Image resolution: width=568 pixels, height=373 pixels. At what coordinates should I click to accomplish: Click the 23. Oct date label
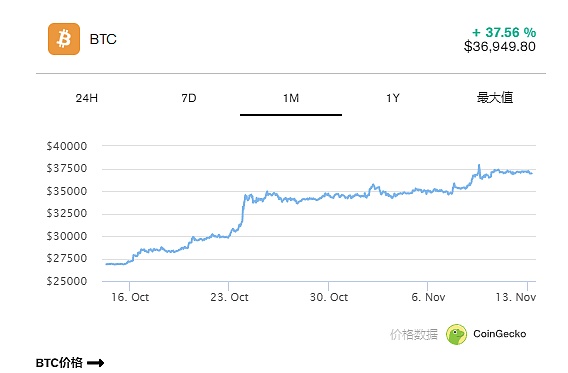(x=229, y=297)
